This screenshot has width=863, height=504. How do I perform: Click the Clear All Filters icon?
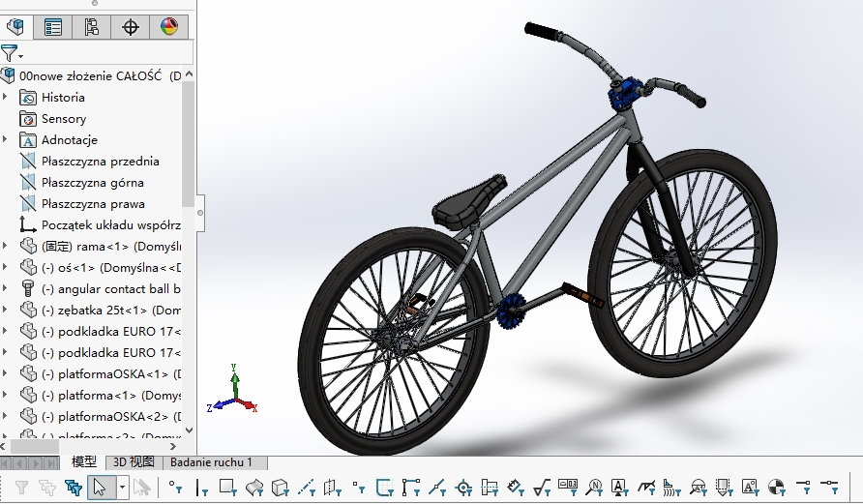coord(21,488)
